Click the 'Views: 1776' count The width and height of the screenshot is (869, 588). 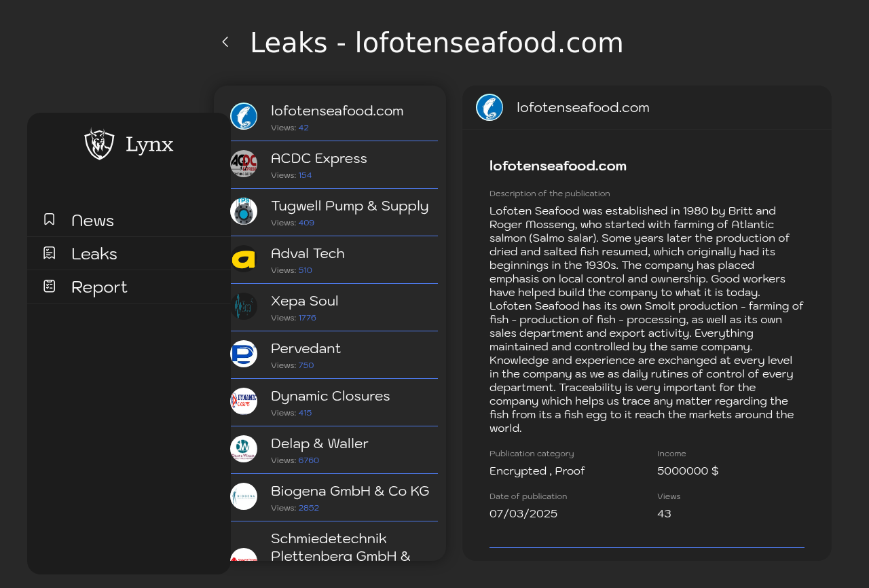click(x=294, y=318)
